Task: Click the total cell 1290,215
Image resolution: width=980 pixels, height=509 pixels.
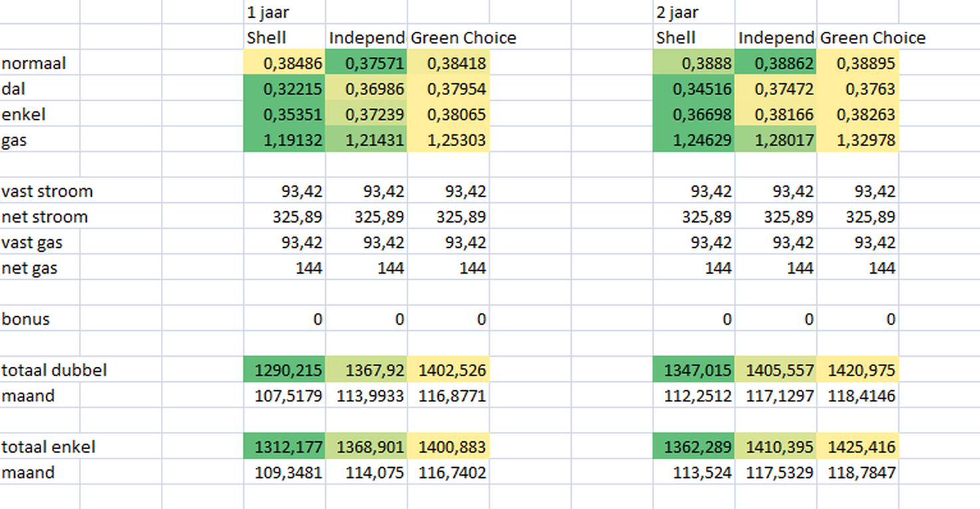Action: click(285, 369)
